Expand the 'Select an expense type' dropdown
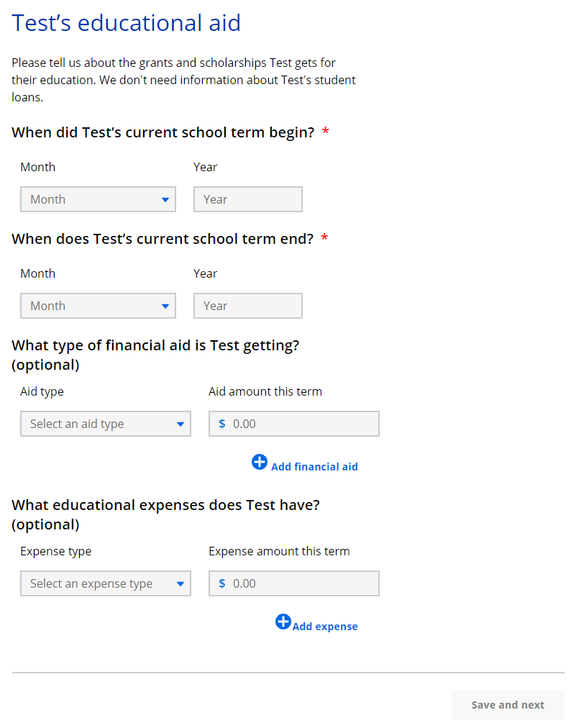The width and height of the screenshot is (576, 728). pyautogui.click(x=106, y=583)
